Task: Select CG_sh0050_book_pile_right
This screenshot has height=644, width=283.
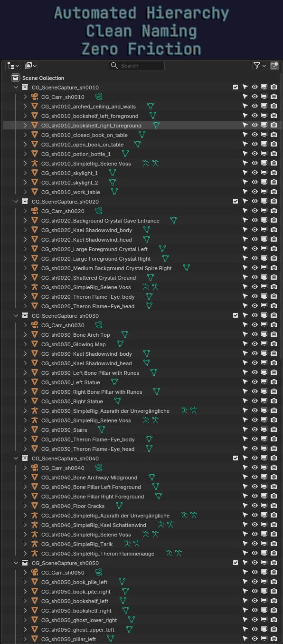Action: 76,592
